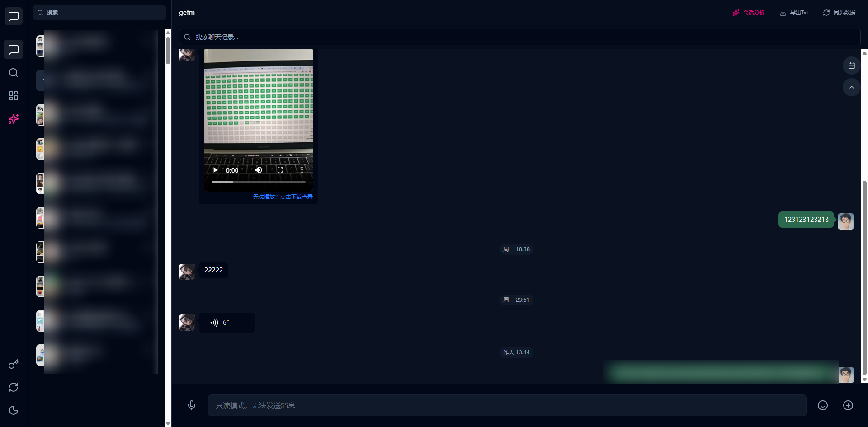Switch to 会话分析 tab
The height and width of the screenshot is (427, 868).
[748, 12]
